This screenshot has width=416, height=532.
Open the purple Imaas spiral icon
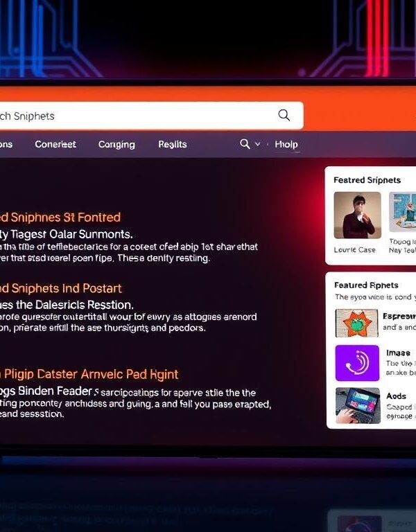[357, 362]
